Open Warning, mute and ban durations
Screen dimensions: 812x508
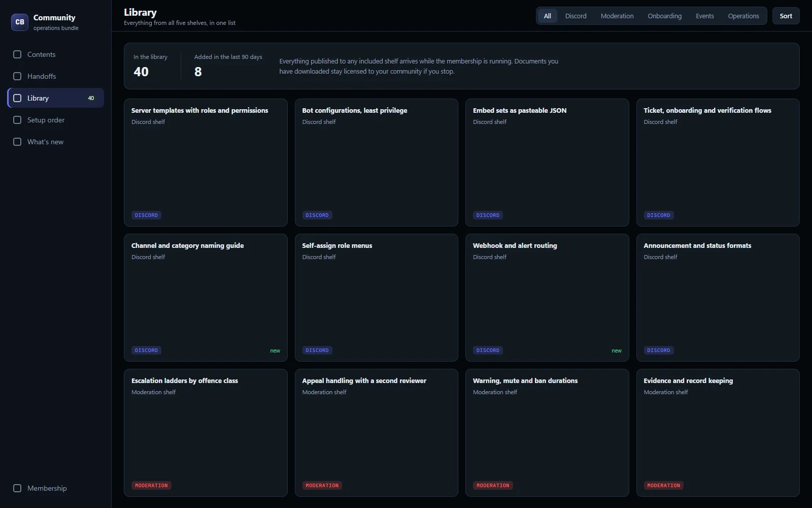tap(547, 433)
